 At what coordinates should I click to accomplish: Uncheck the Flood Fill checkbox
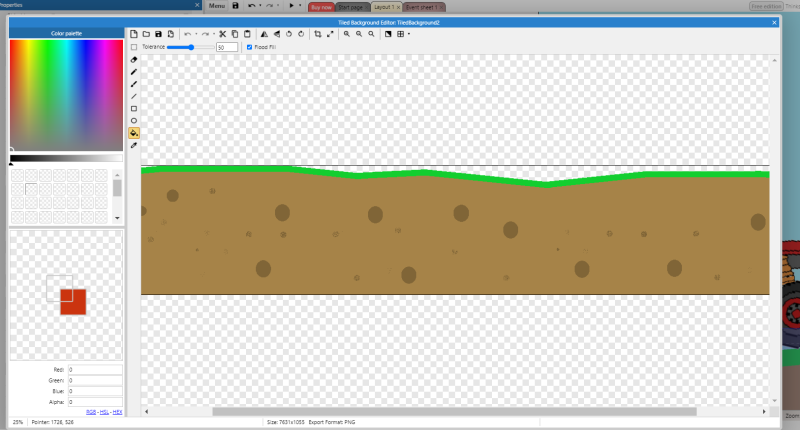[249, 47]
